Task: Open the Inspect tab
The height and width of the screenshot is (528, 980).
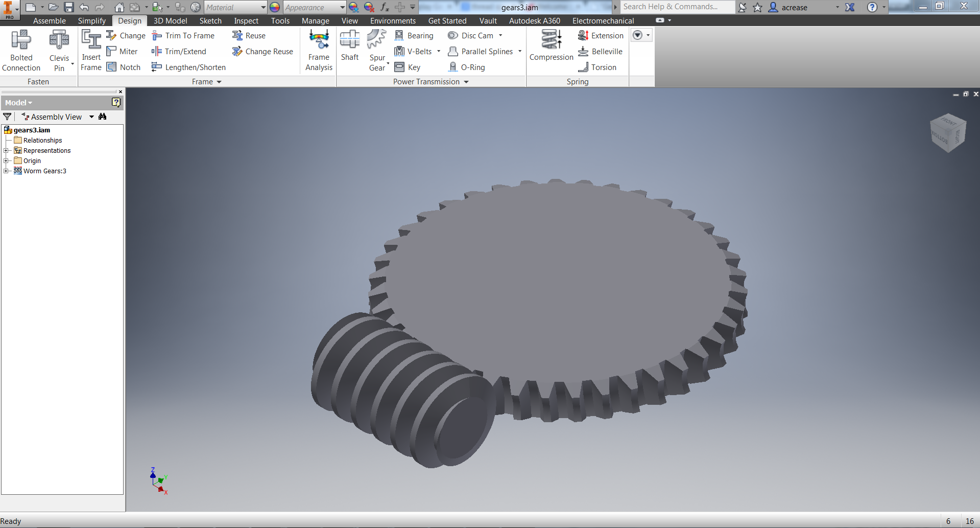Action: click(x=246, y=20)
